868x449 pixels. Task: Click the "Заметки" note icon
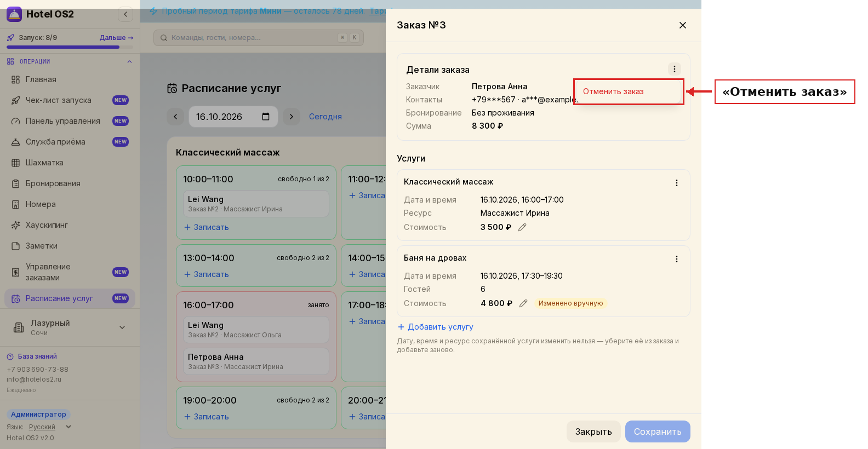point(16,246)
